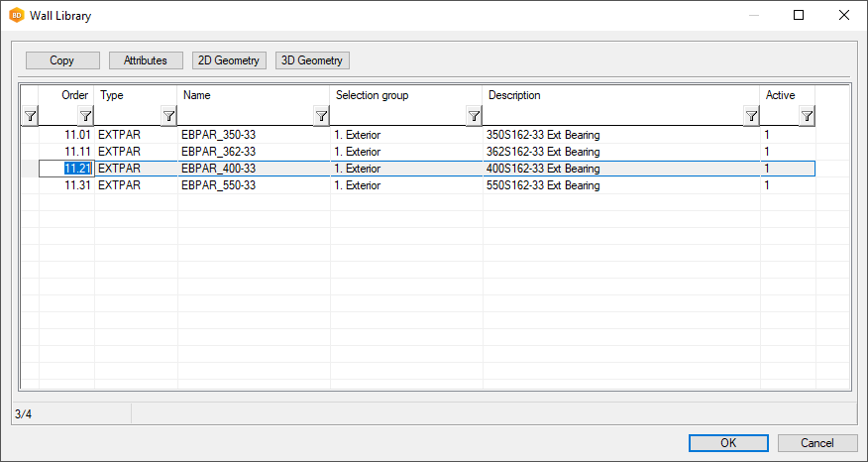Open the Name column filter
Image resolution: width=868 pixels, height=462 pixels.
pos(321,116)
